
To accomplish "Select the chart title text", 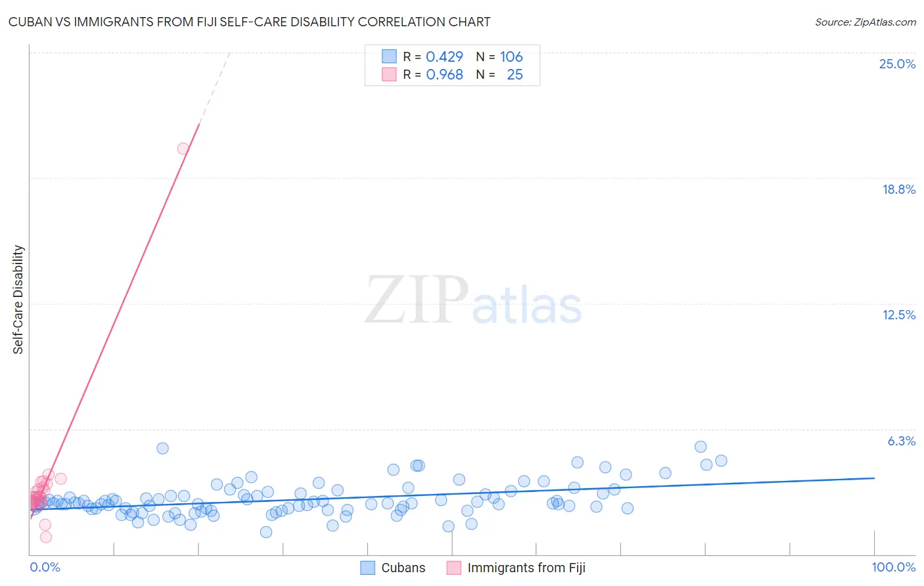I will (x=249, y=22).
